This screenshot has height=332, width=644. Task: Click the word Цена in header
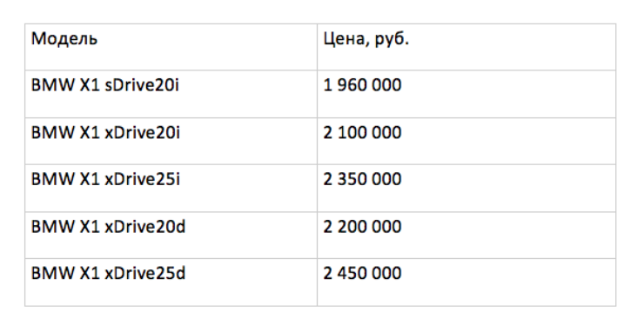pyautogui.click(x=346, y=39)
